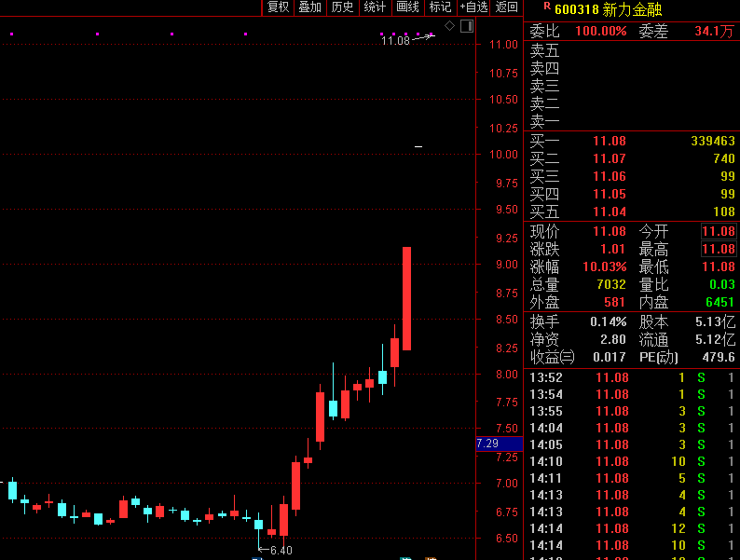
Task: Click the 委差 34.1万 value
Action: coord(714,31)
